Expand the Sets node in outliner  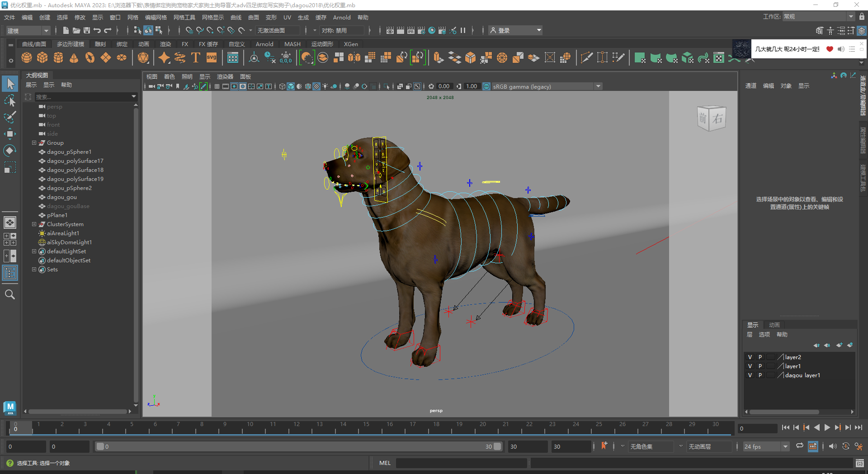click(x=34, y=270)
